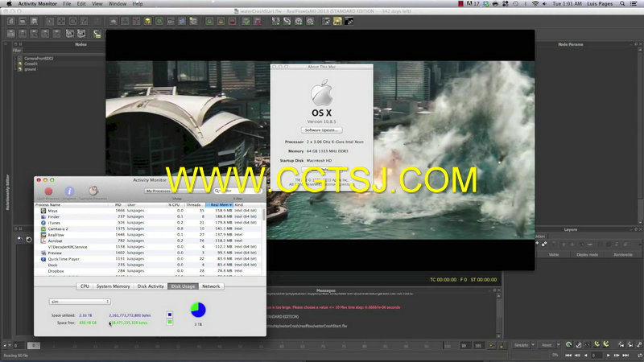This screenshot has width=644, height=362.
Task: Jump to first frame playback button
Action: coord(568,355)
